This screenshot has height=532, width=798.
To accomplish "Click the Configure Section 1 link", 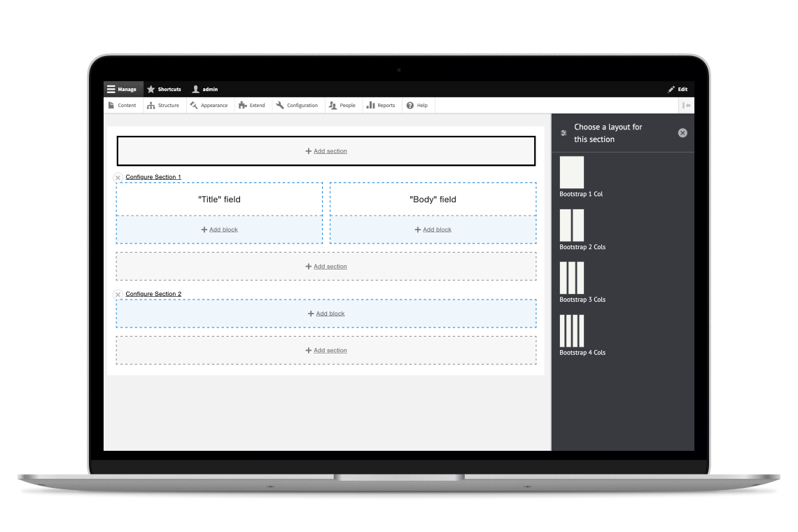I will pos(153,177).
